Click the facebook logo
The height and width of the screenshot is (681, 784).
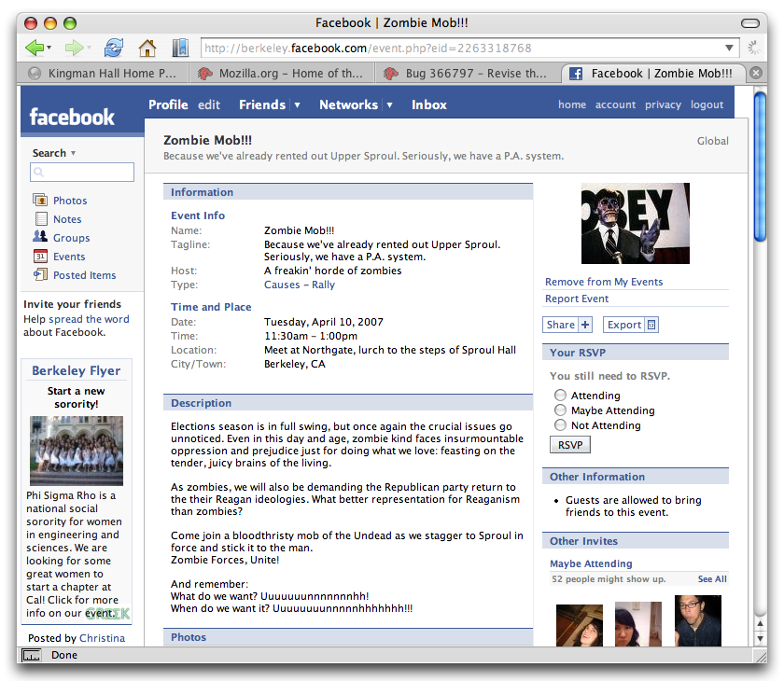coord(72,117)
